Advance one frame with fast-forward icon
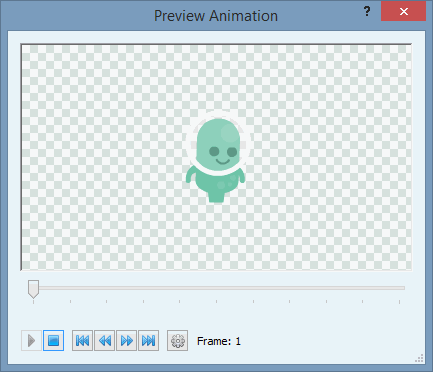 click(x=127, y=341)
